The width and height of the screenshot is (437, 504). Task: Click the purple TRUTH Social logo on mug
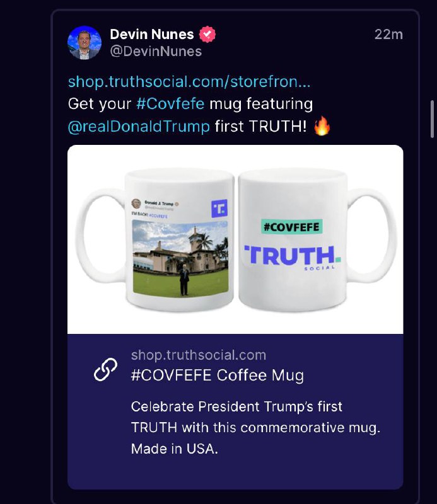tap(293, 258)
